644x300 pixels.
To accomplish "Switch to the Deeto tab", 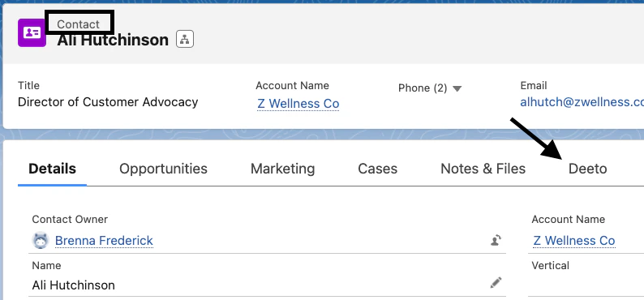I will pos(588,169).
